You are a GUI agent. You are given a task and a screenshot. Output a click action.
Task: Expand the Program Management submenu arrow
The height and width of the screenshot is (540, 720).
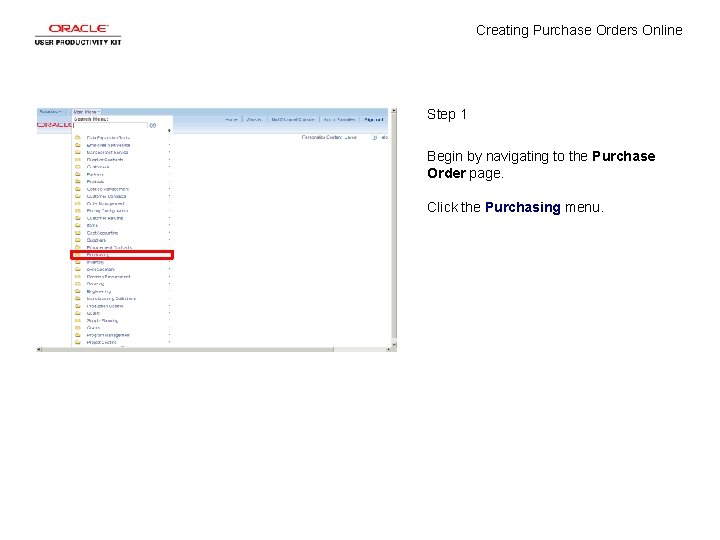[169, 335]
